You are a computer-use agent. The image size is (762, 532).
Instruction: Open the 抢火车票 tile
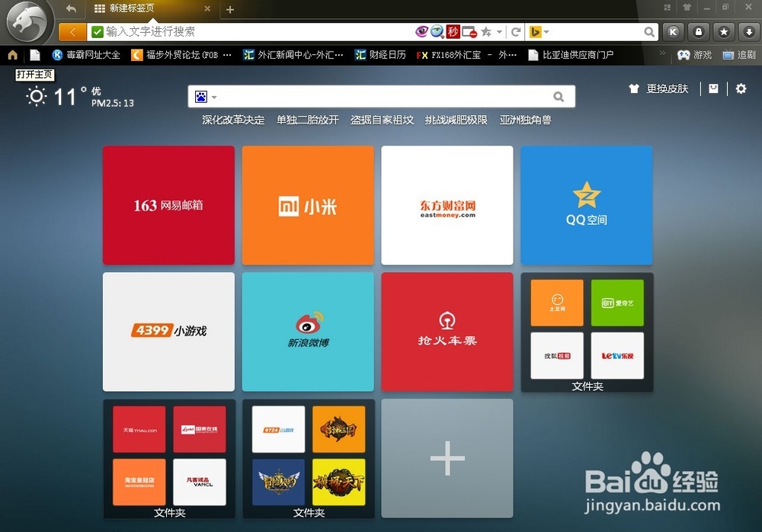pos(447,332)
